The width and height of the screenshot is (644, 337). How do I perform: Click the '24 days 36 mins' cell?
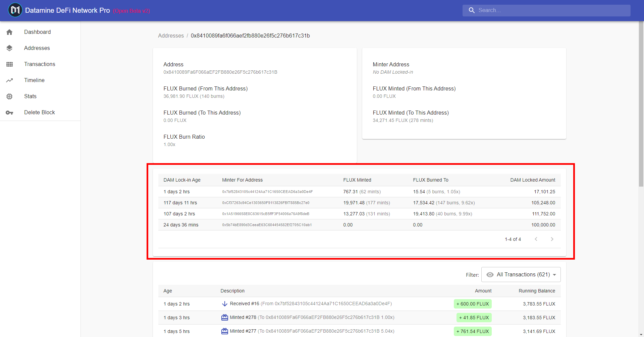tap(181, 225)
